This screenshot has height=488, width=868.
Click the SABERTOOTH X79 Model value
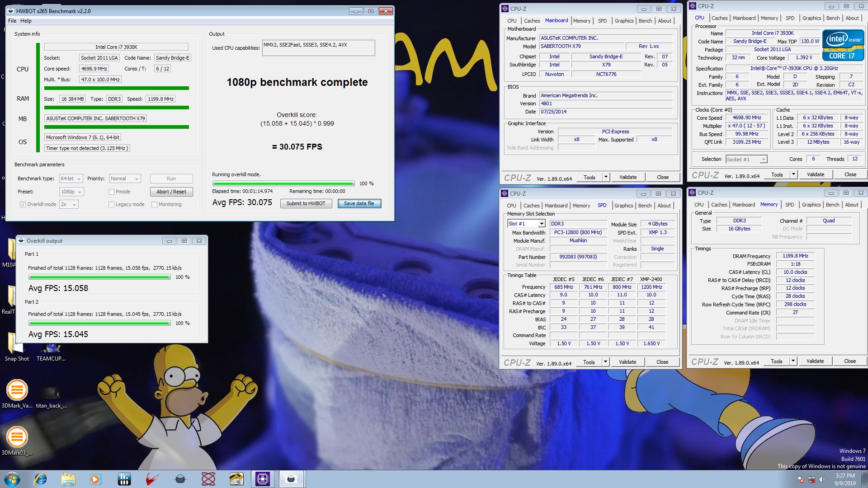(x=581, y=46)
